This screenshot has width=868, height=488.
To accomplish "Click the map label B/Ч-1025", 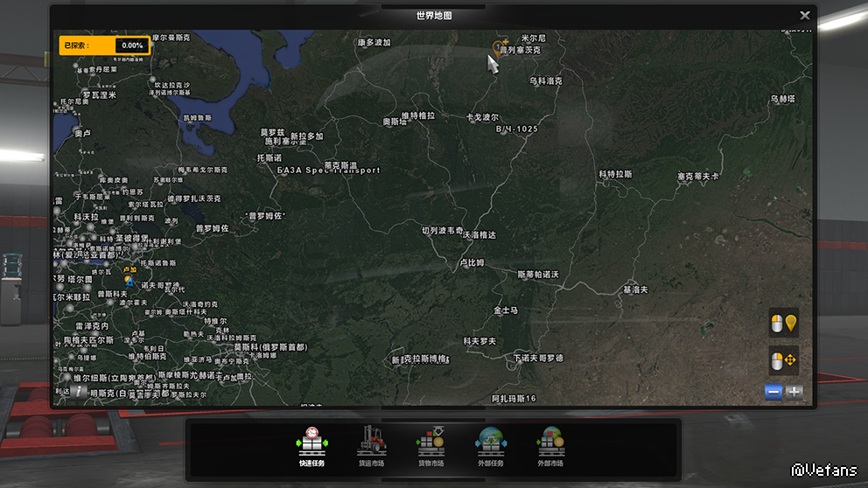I will pyautogui.click(x=516, y=129).
